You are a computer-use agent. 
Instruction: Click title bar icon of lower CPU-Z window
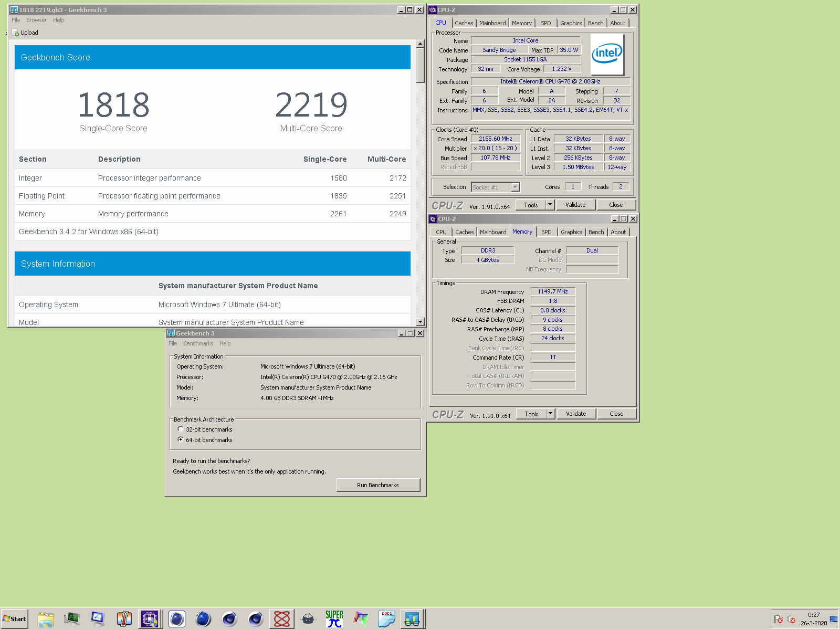pyautogui.click(x=434, y=219)
